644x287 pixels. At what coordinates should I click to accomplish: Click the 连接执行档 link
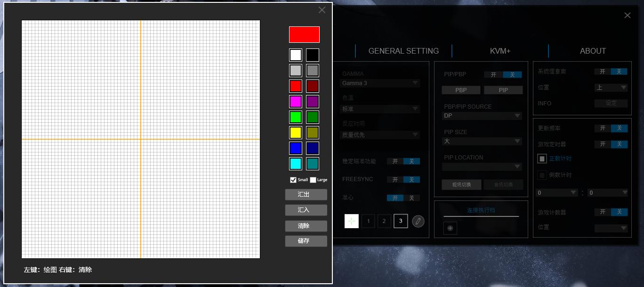pyautogui.click(x=481, y=210)
